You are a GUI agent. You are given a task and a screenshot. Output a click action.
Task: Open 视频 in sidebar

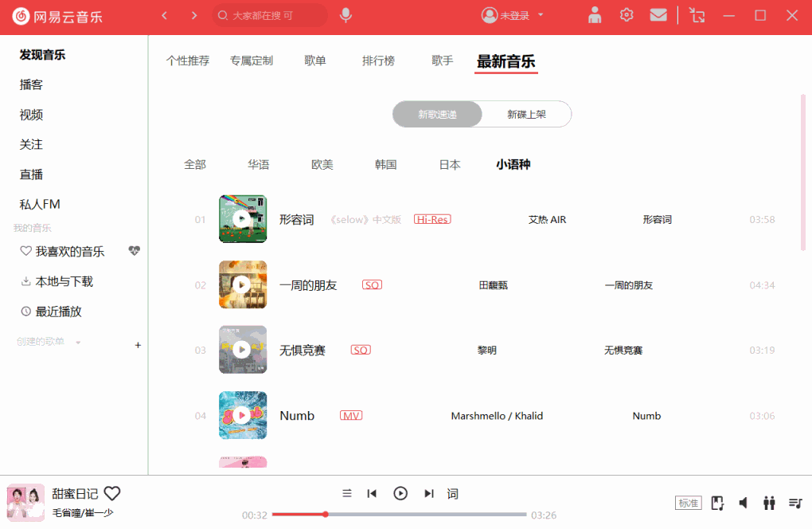(x=31, y=115)
